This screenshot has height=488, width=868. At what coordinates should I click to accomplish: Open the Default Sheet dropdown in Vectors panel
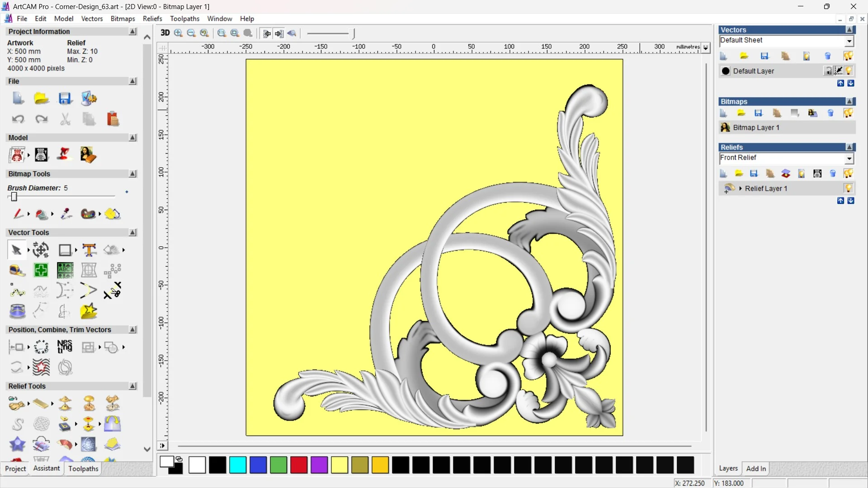(849, 40)
